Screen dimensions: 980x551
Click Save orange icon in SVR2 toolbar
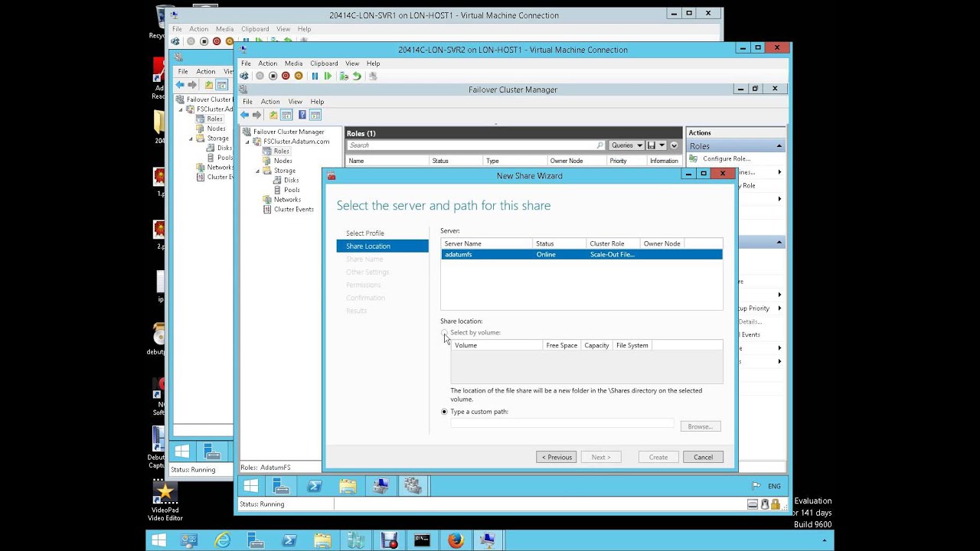tap(299, 76)
